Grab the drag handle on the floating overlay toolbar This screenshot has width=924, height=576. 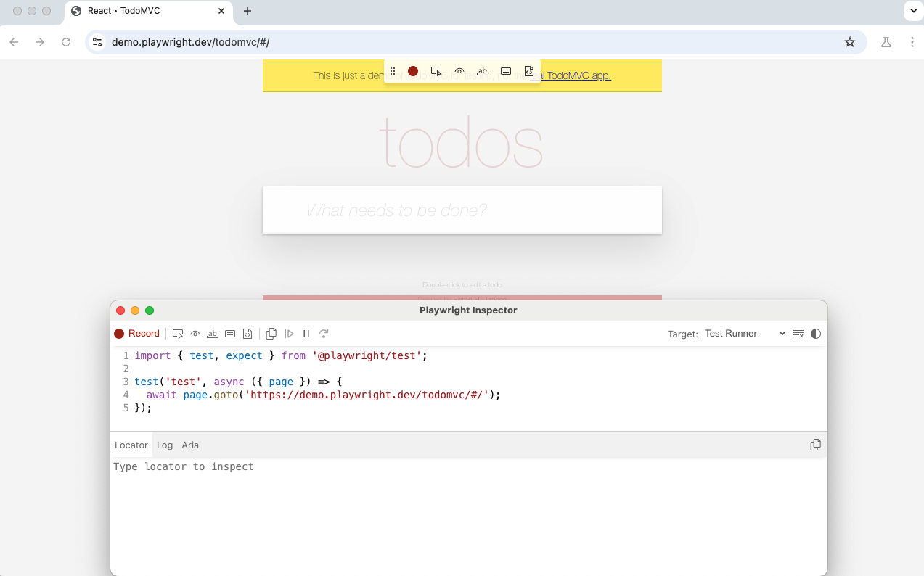pos(393,71)
